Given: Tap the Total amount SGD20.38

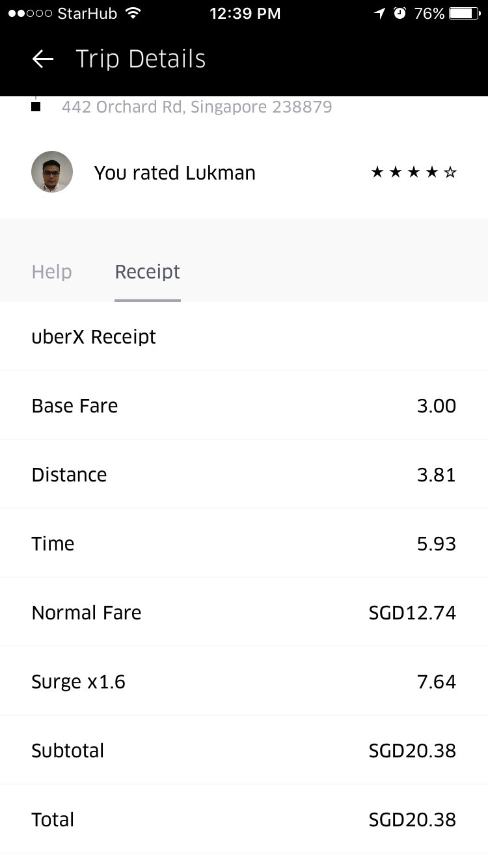Looking at the screenshot, I should pyautogui.click(x=412, y=820).
